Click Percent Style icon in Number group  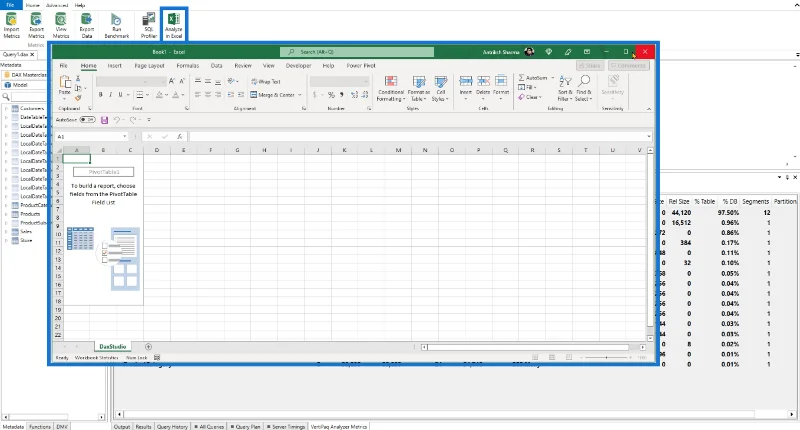tap(331, 95)
